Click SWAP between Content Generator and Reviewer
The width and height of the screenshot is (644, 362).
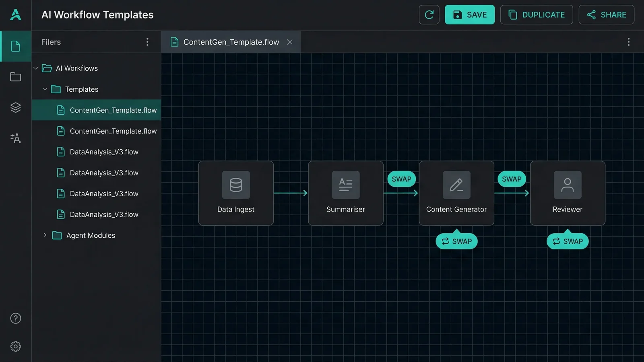tap(512, 179)
